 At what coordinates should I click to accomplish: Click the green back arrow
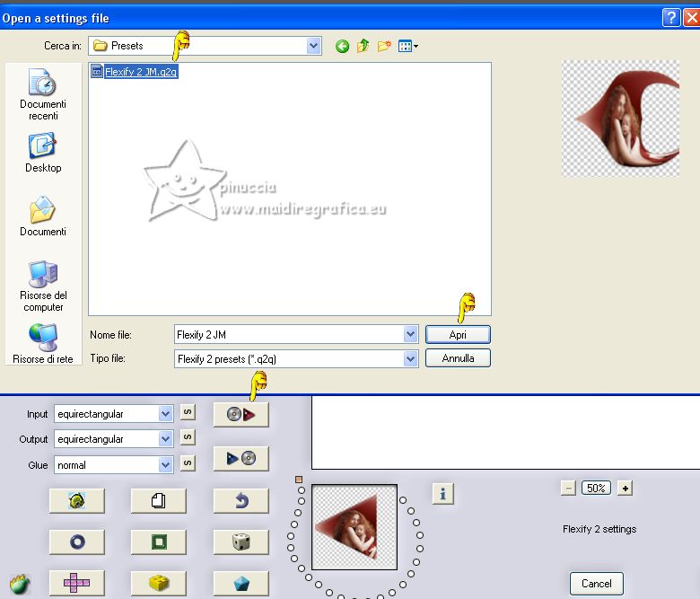click(x=343, y=46)
